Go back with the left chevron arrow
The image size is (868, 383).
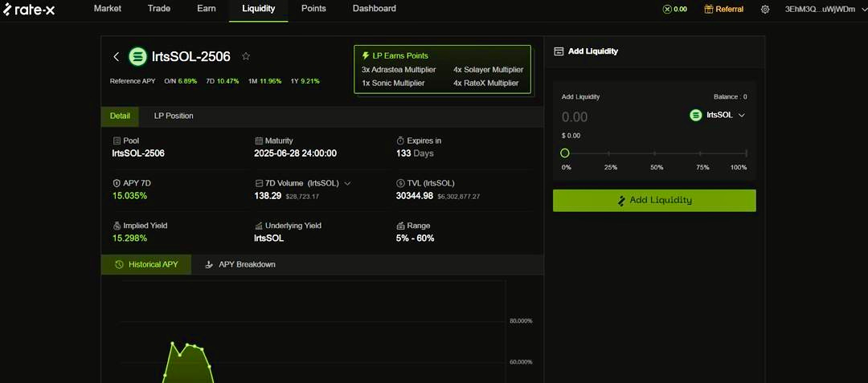pyautogui.click(x=117, y=56)
